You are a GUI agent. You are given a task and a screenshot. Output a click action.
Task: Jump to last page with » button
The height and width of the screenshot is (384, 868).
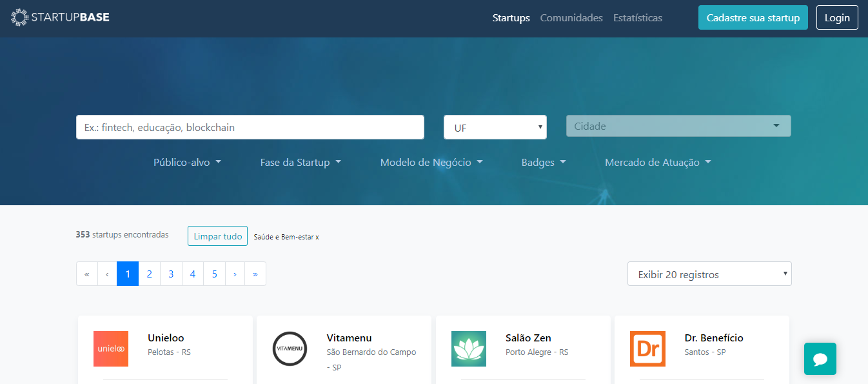click(x=255, y=274)
